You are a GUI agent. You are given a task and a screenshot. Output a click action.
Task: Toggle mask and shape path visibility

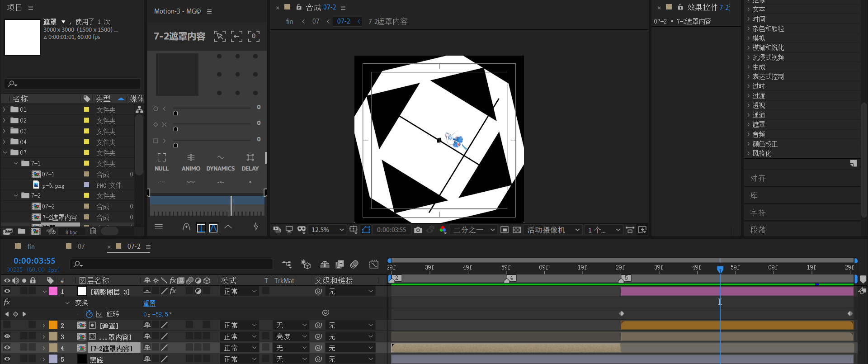[x=366, y=230]
